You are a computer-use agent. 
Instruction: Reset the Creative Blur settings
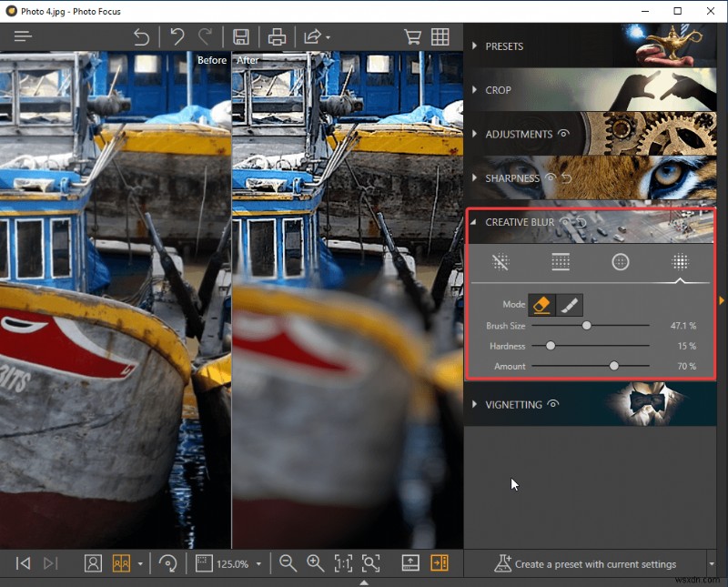click(581, 222)
